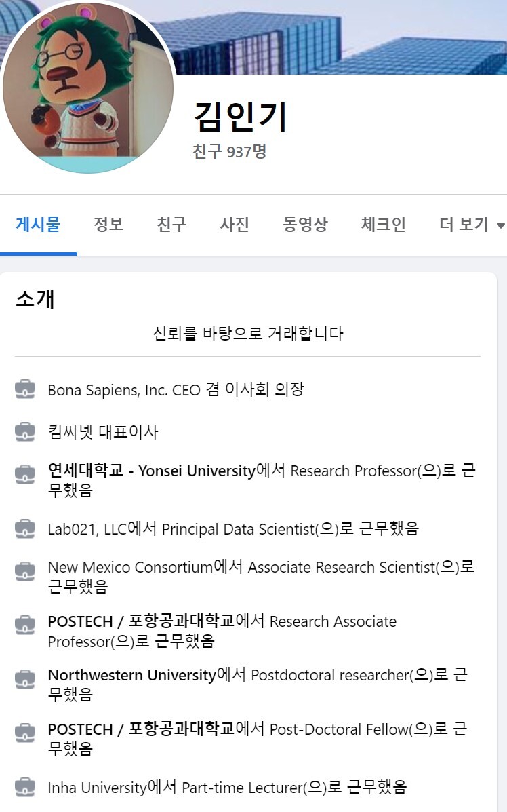507x812 pixels.
Task: Go to the 사진 tab
Action: (235, 225)
